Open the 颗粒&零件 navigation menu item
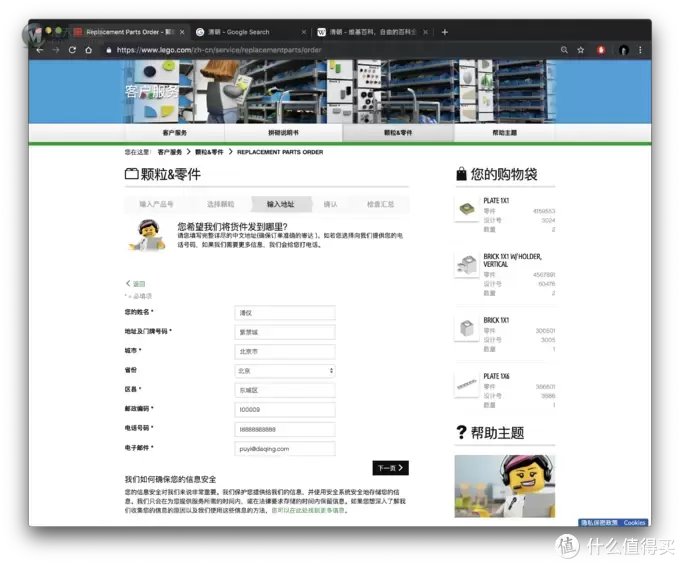 398,133
